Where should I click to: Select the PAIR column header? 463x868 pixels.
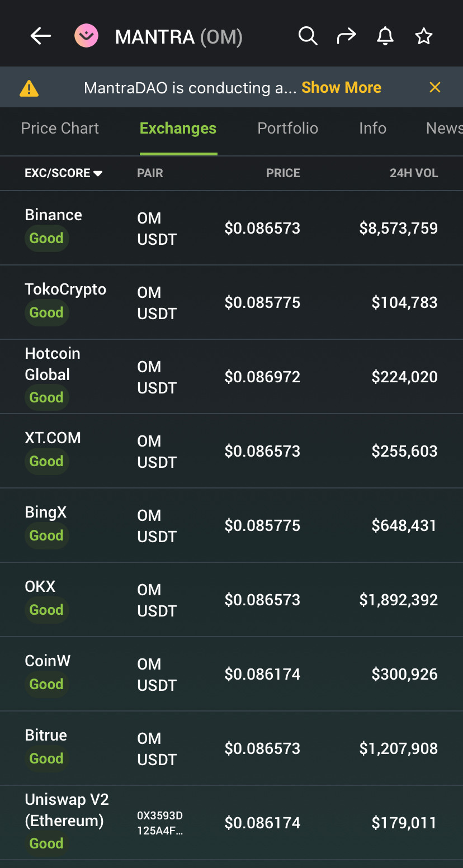coord(150,173)
